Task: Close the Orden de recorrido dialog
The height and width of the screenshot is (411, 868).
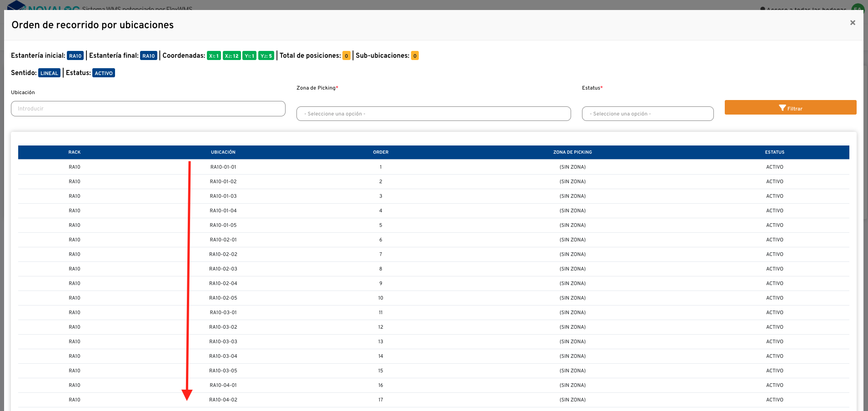Action: [853, 23]
